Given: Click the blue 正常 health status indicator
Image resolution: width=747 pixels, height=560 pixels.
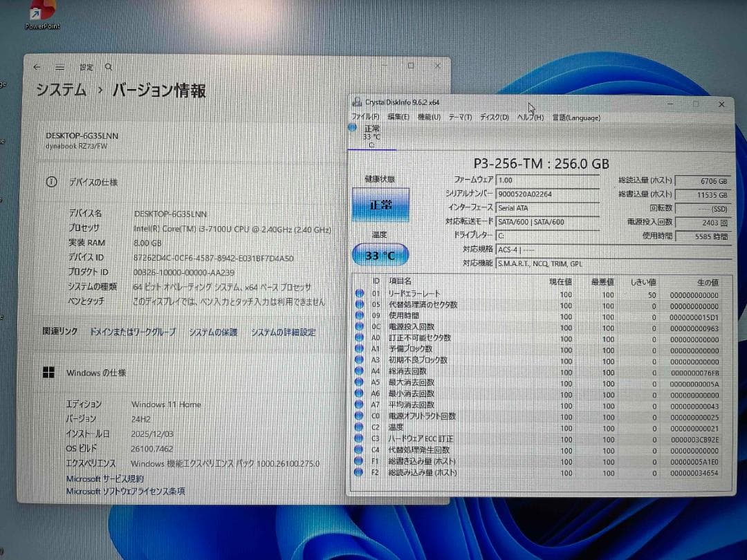Looking at the screenshot, I should pyautogui.click(x=381, y=205).
